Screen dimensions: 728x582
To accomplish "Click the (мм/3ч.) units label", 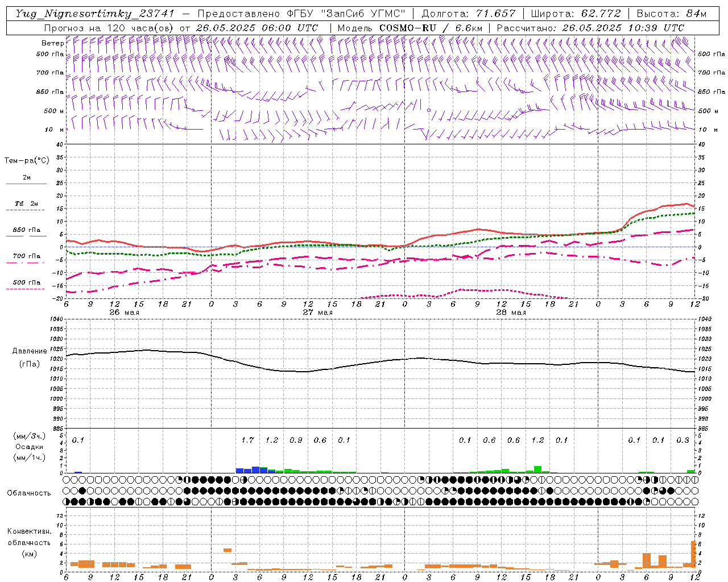I will [x=29, y=436].
